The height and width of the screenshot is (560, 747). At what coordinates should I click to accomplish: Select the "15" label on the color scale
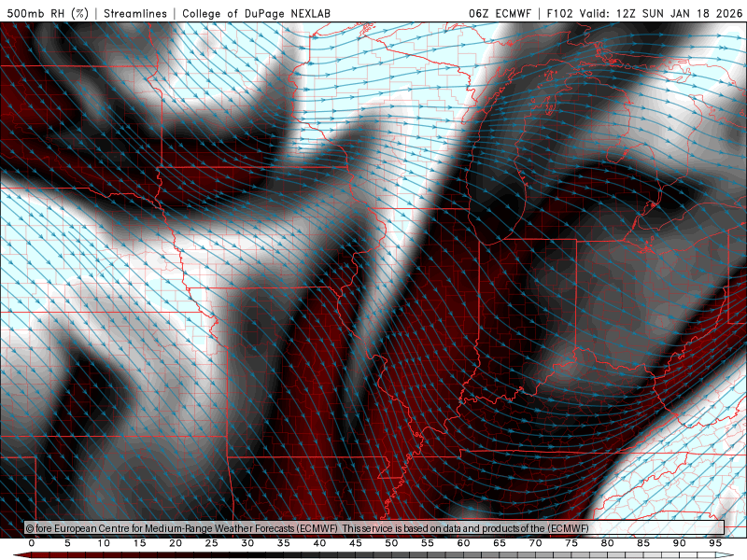click(139, 543)
